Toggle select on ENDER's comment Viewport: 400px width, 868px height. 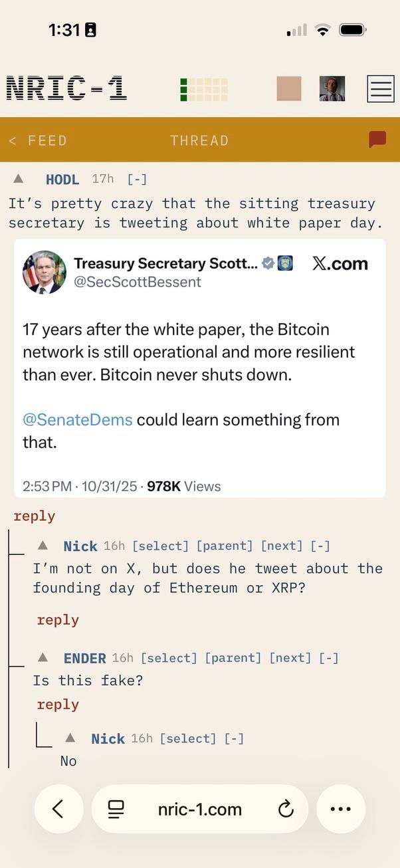pyautogui.click(x=169, y=658)
